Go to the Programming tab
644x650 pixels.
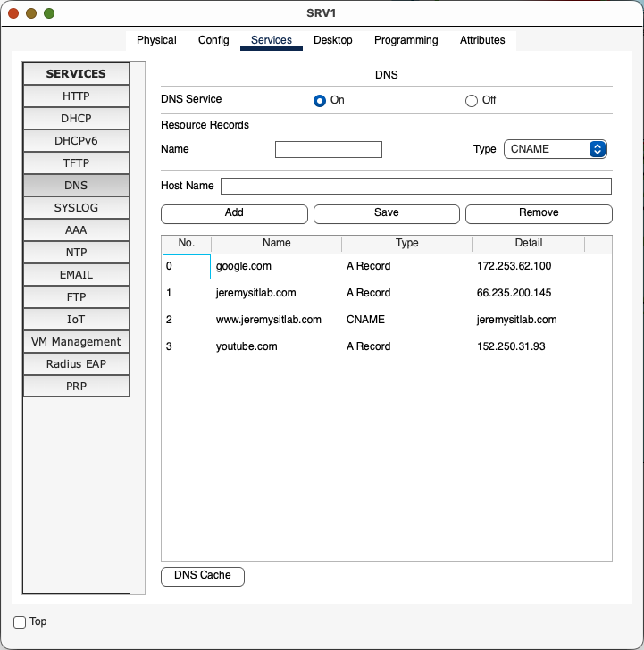pos(406,40)
